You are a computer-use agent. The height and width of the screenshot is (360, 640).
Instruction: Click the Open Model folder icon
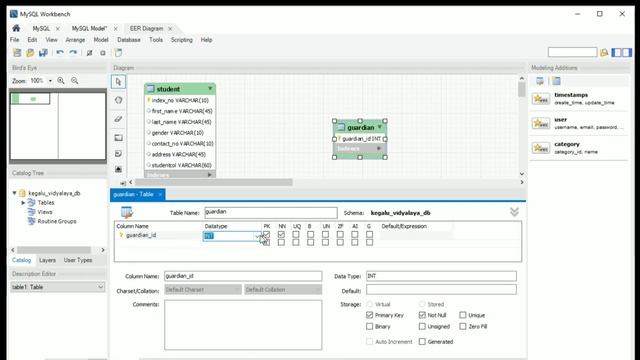30,53
